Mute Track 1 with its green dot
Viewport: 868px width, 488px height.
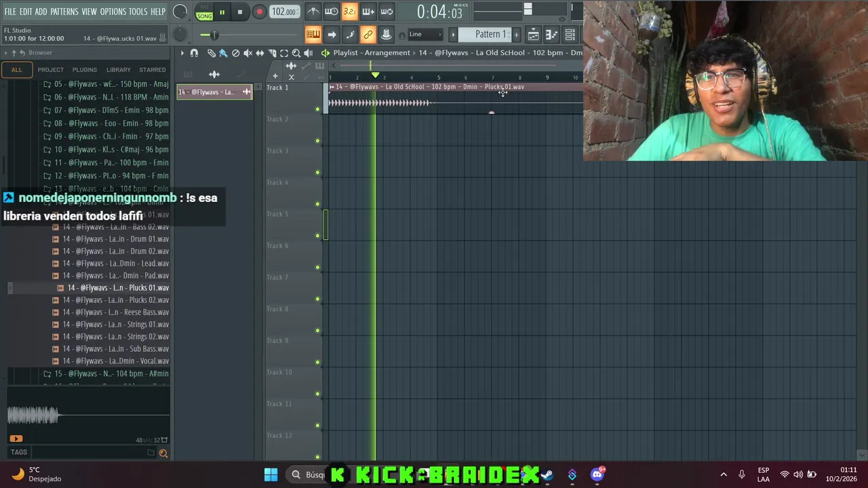(x=317, y=109)
